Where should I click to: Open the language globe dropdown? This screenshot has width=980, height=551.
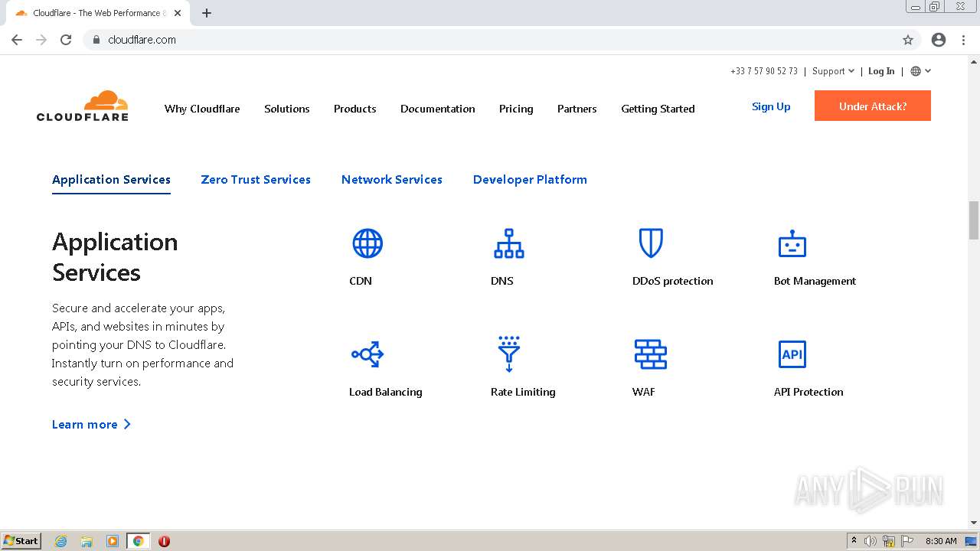(920, 71)
